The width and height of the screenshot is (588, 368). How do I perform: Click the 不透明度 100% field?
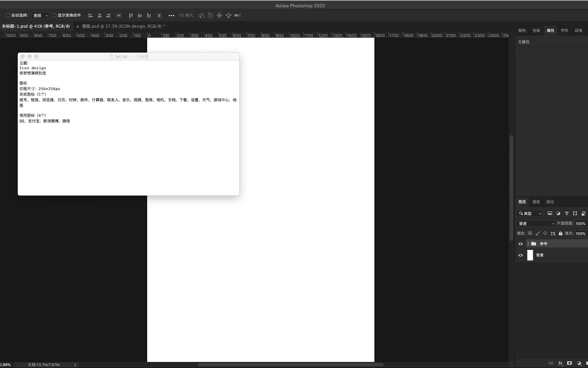[x=580, y=224]
